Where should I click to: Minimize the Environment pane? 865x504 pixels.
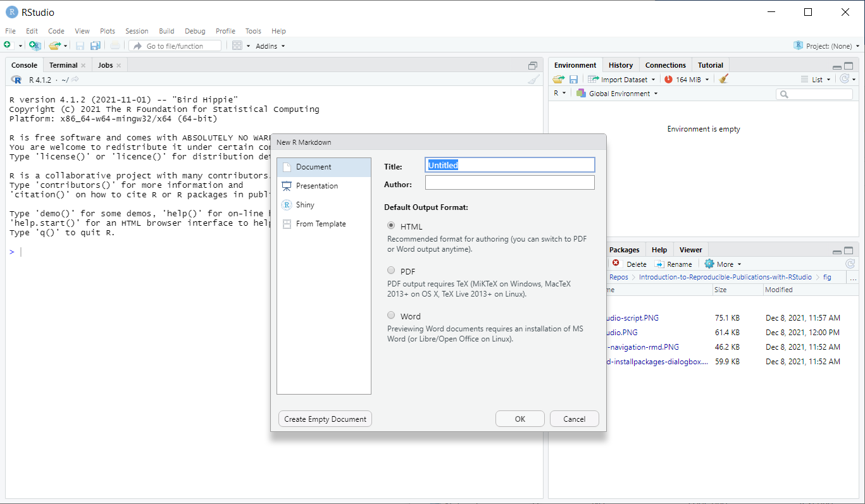(x=837, y=66)
